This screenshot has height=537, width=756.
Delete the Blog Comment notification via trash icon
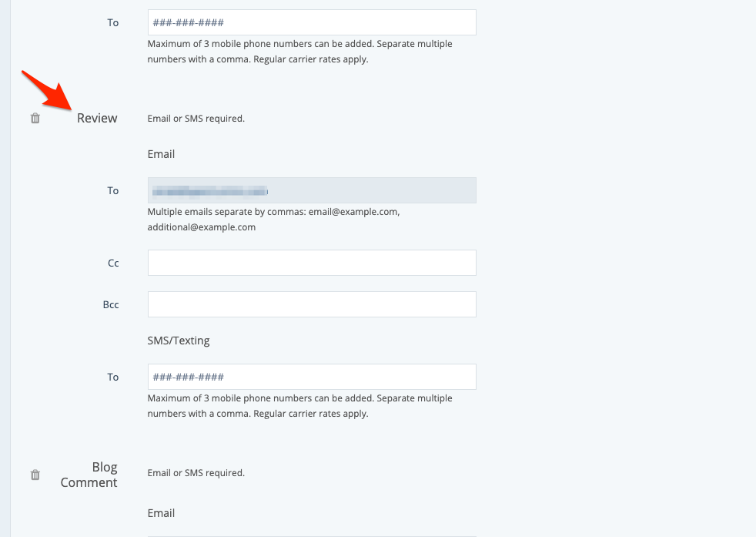(x=35, y=475)
